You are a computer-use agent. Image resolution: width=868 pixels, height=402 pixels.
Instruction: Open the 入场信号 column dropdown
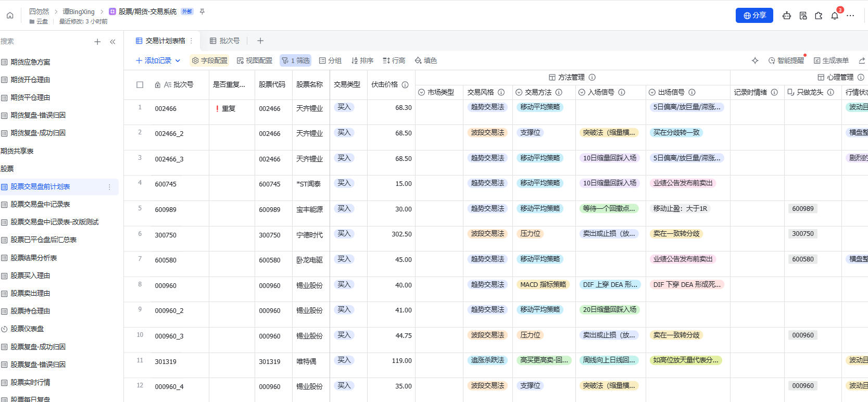coord(582,92)
